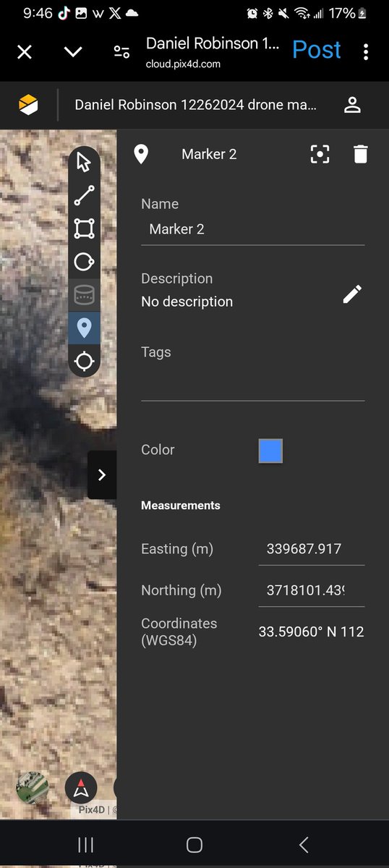Collapse the side panel with chevron arrow
This screenshot has width=389, height=868.
(102, 475)
